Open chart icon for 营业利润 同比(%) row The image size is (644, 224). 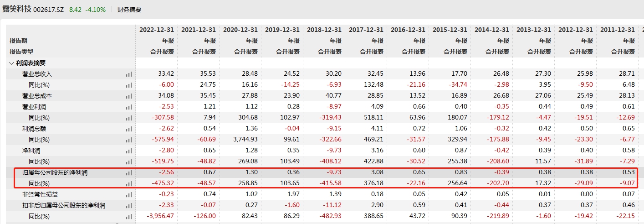tap(129, 118)
